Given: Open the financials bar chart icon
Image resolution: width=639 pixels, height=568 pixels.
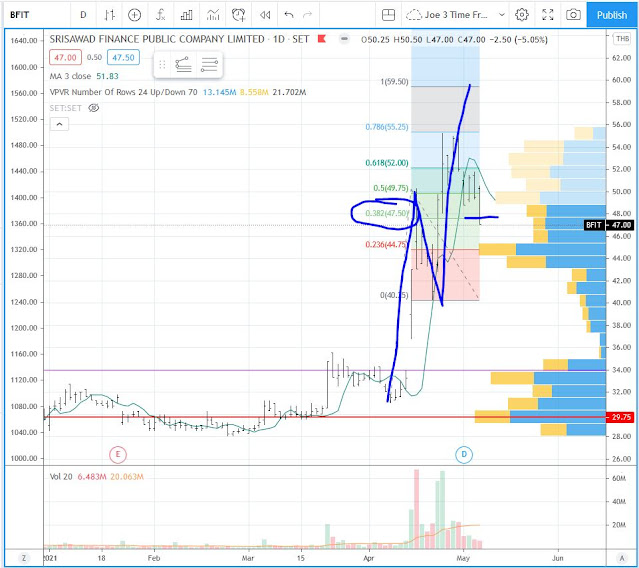Looking at the screenshot, I should [187, 15].
